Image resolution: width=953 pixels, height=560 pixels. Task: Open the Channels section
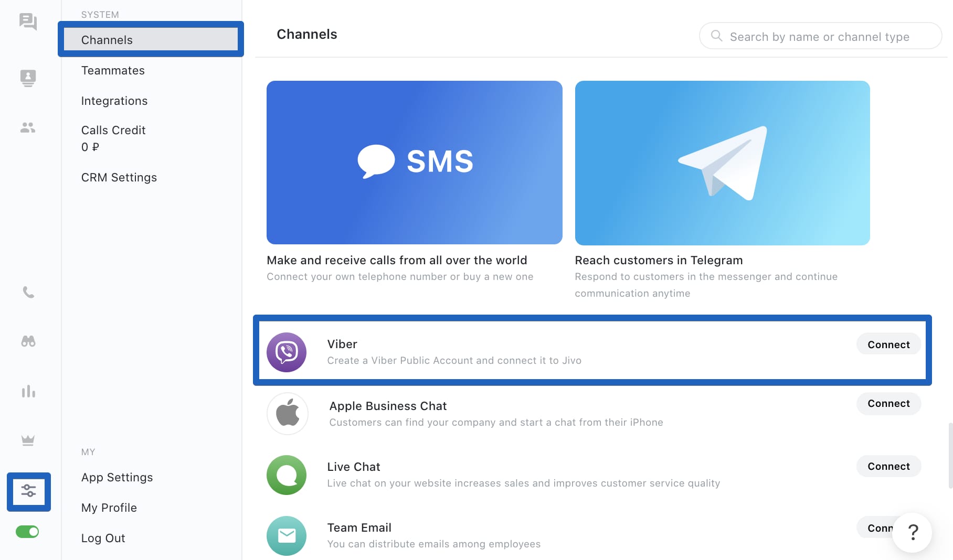(x=107, y=40)
